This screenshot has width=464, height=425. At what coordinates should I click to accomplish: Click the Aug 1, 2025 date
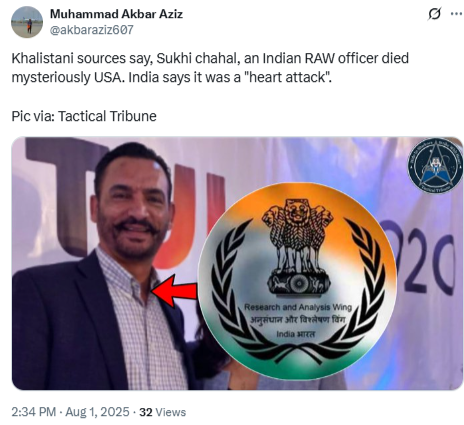click(x=97, y=412)
